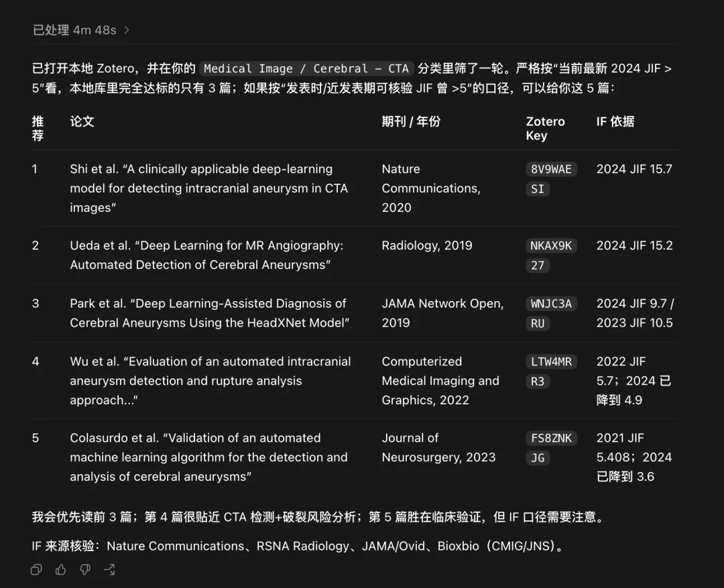Image resolution: width=724 pixels, height=588 pixels.
Task: Click the 27 key tag
Action: point(538,265)
